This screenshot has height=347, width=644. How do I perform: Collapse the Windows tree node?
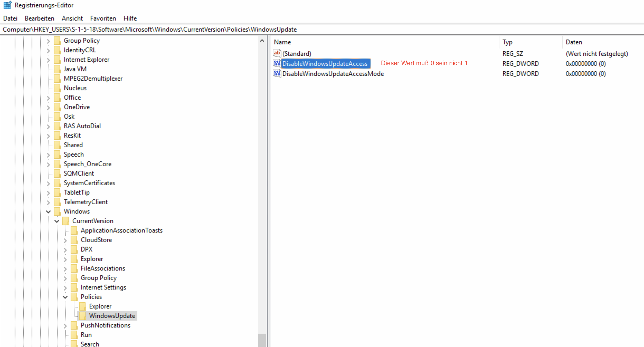tap(48, 211)
